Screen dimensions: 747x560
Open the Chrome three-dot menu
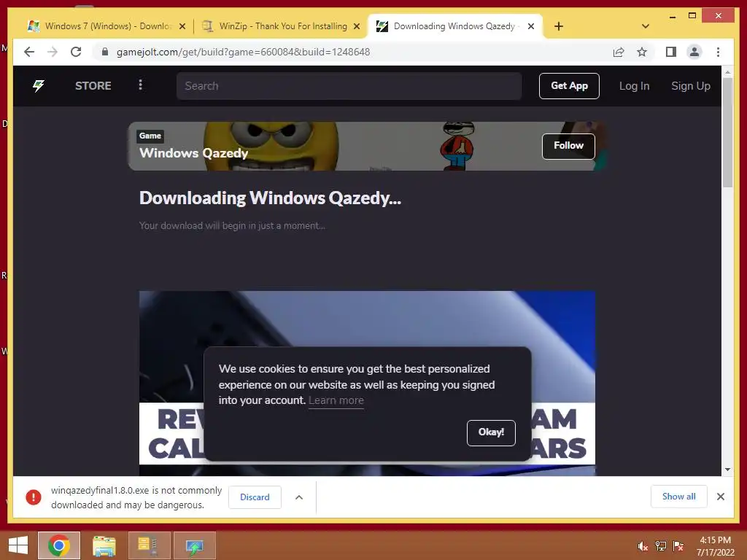[718, 52]
